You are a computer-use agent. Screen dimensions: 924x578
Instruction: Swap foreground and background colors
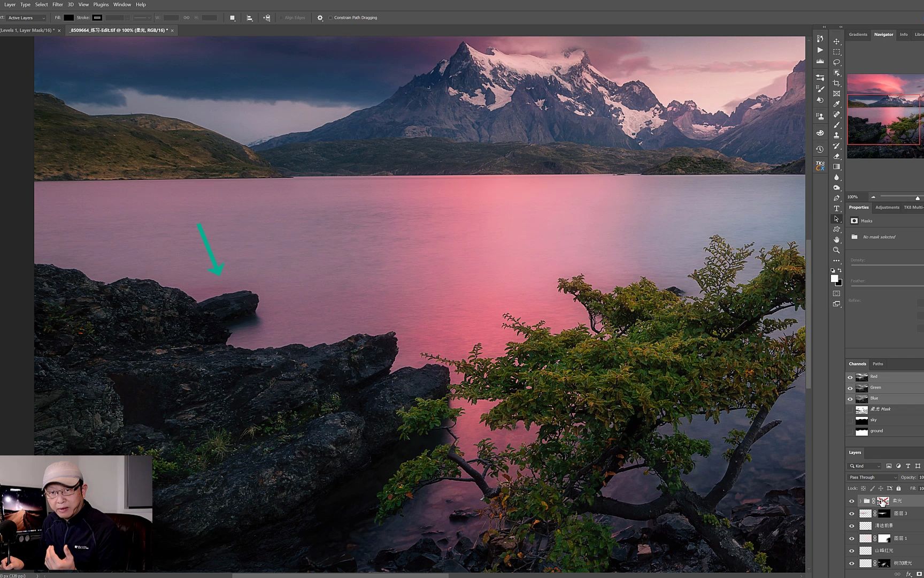click(x=840, y=270)
